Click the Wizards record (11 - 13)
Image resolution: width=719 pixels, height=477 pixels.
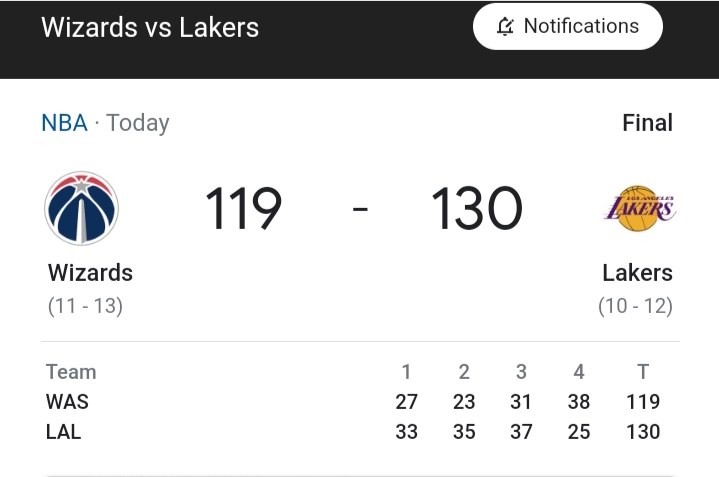click(x=85, y=306)
